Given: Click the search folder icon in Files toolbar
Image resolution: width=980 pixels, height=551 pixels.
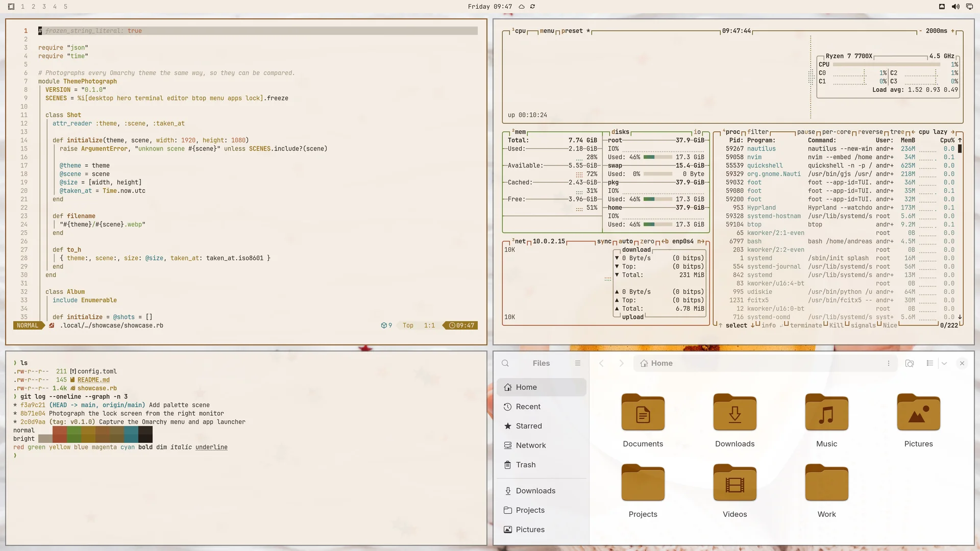Looking at the screenshot, I should click(x=910, y=363).
